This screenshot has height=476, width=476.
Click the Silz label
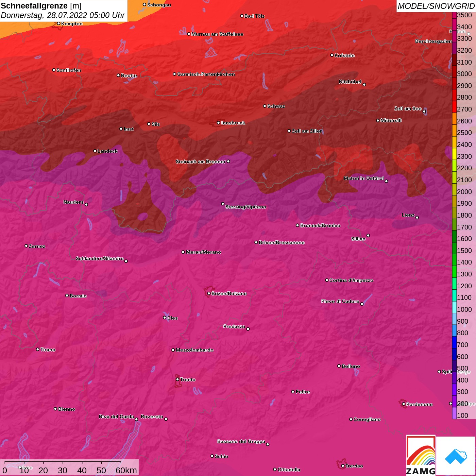[x=155, y=124]
